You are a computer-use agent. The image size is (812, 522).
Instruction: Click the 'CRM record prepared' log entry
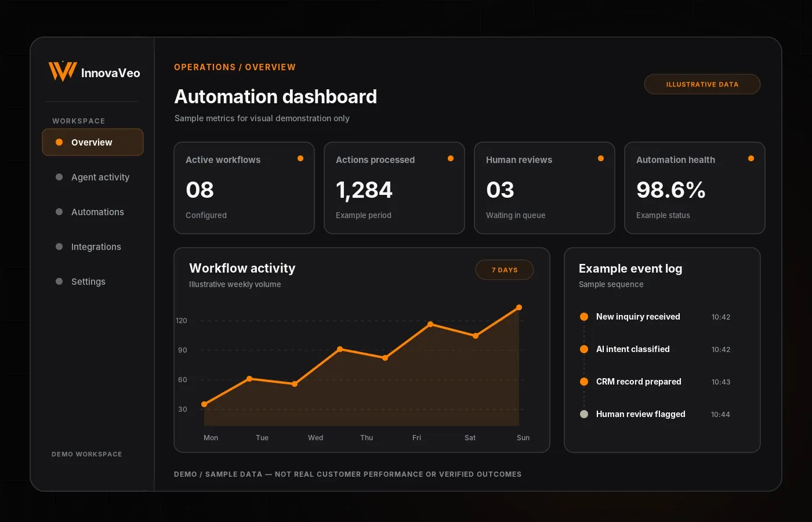tap(639, 382)
